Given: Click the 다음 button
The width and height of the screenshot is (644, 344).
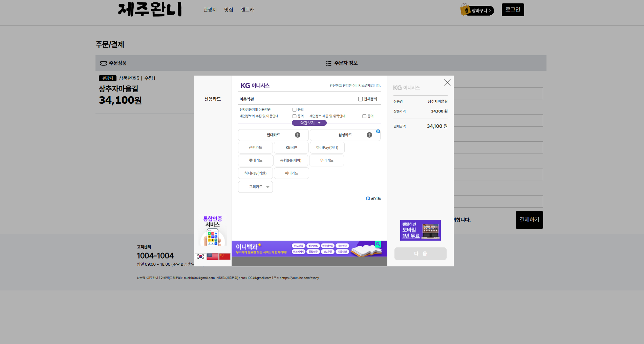Looking at the screenshot, I should 421,254.
